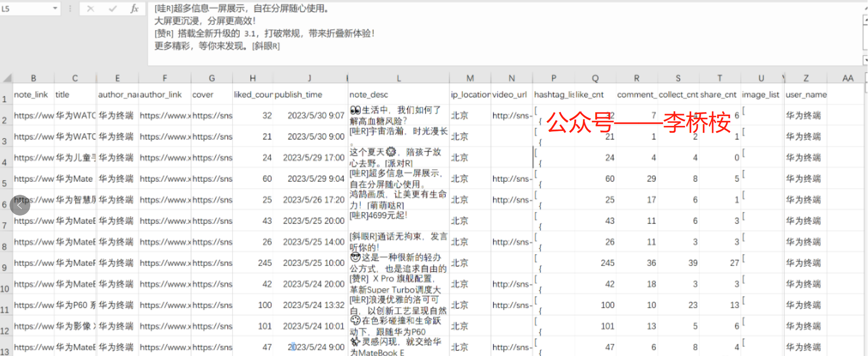This screenshot has width=868, height=356.
Task: Select column N header
Action: 512,78
